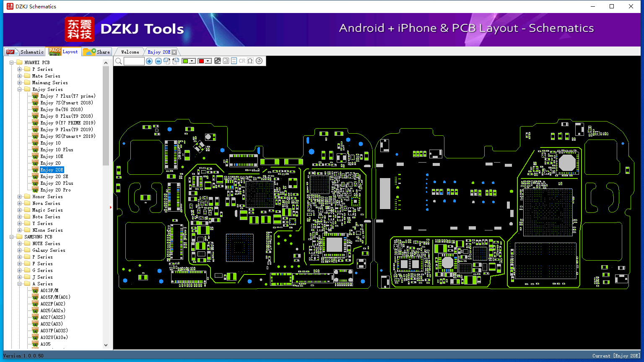
Task: Click the layers overlay icon on toolbar
Action: (218, 61)
